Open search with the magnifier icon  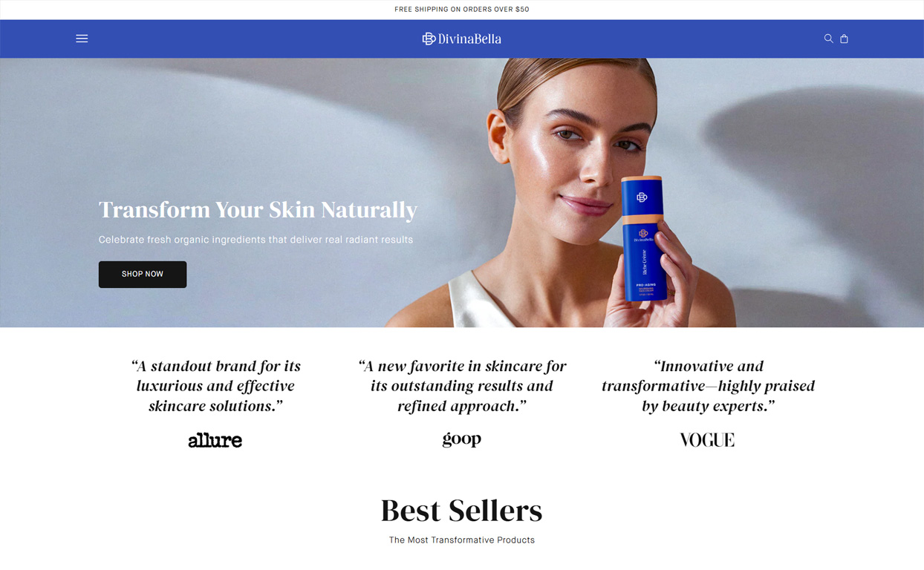tap(828, 39)
